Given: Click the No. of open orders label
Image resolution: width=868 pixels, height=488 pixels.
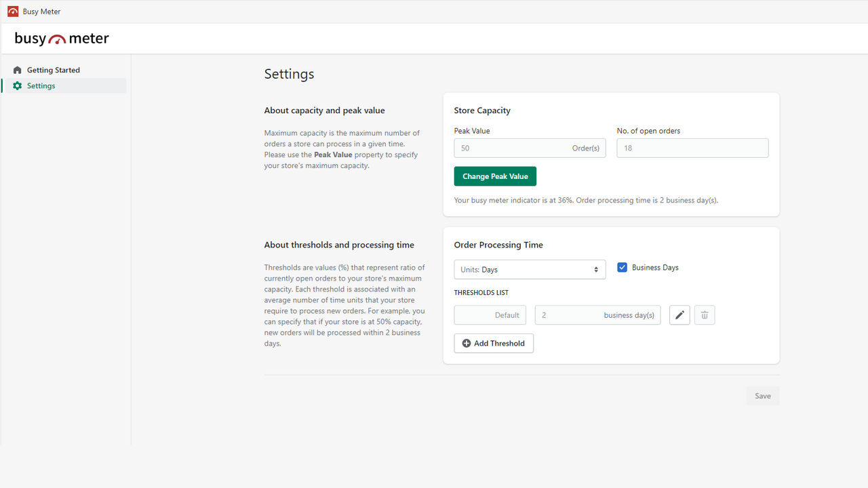Looking at the screenshot, I should pyautogui.click(x=648, y=131).
